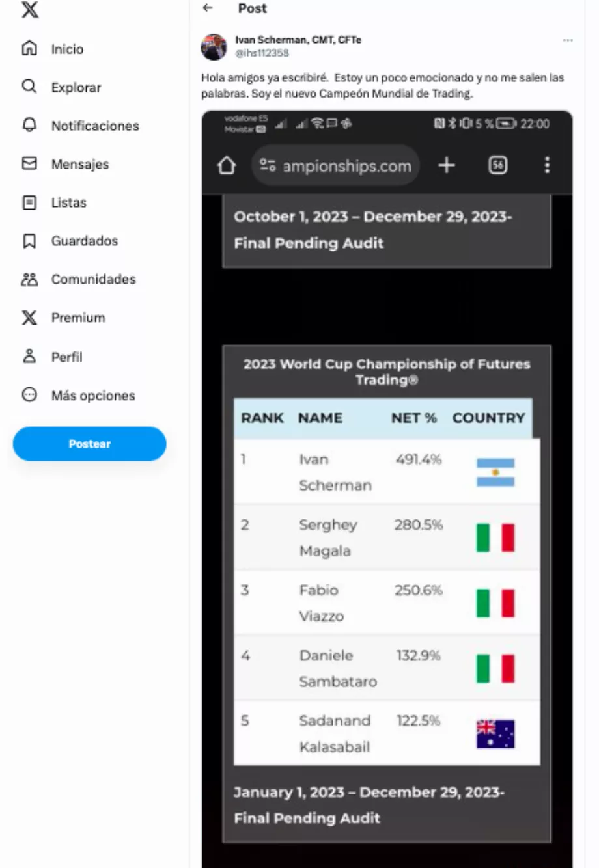
Task: Open Ivan Scherman, CMT, CFTe profile name
Action: pyautogui.click(x=298, y=40)
